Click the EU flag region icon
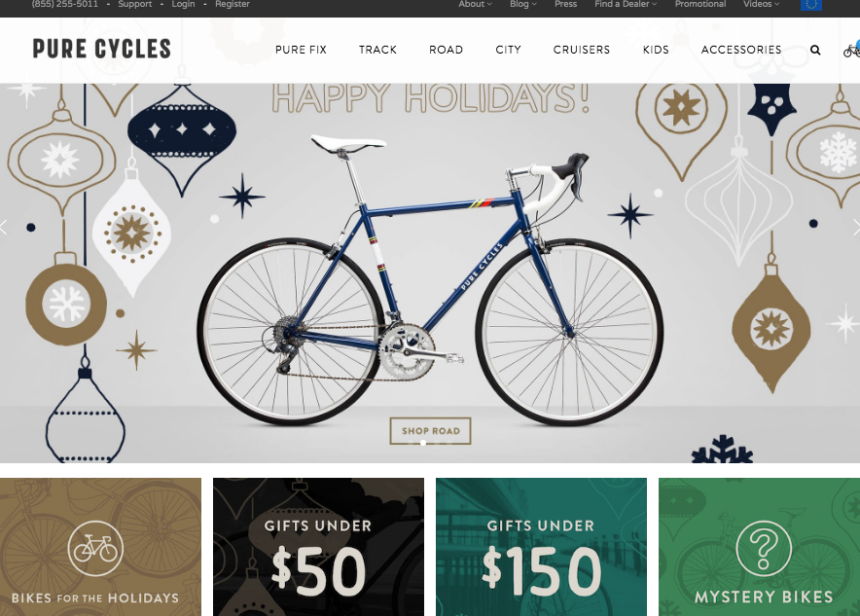This screenshot has width=860, height=616. coord(811,5)
